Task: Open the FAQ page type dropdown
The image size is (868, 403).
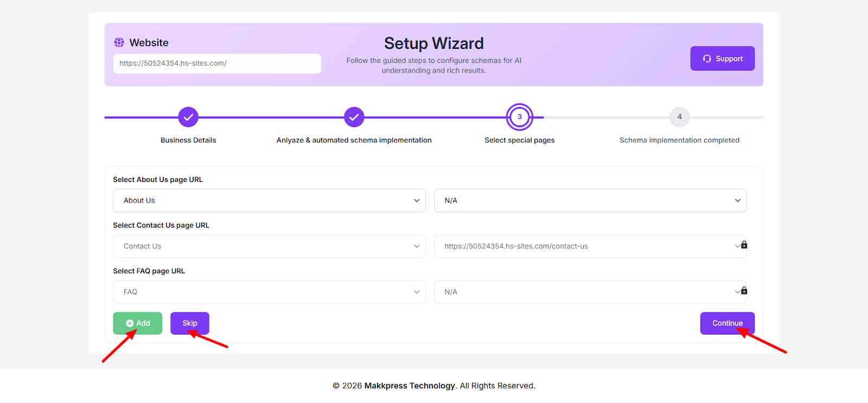Action: [269, 292]
